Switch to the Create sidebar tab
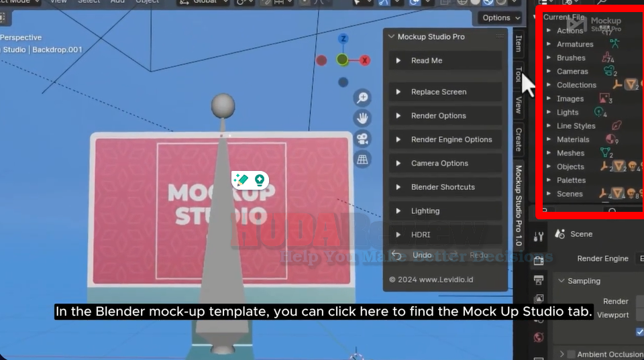Image resolution: width=644 pixels, height=360 pixels. click(519, 139)
